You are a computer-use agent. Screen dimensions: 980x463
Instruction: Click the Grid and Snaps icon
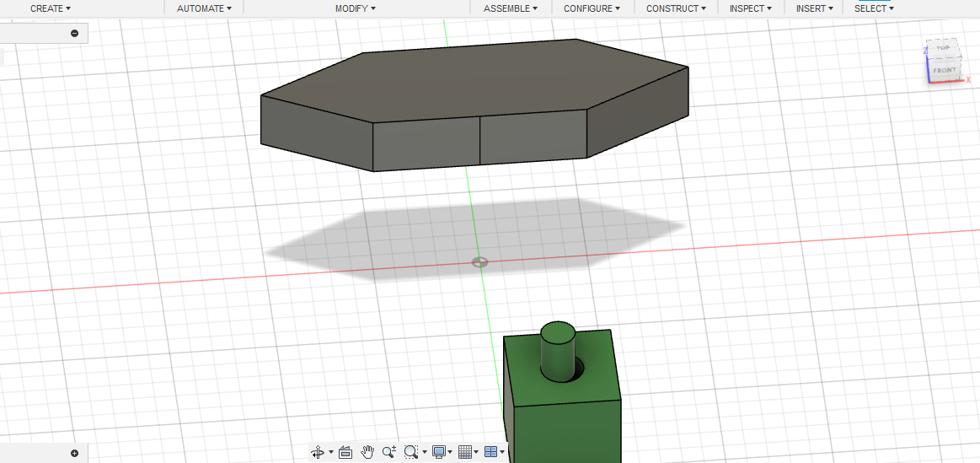(465, 452)
